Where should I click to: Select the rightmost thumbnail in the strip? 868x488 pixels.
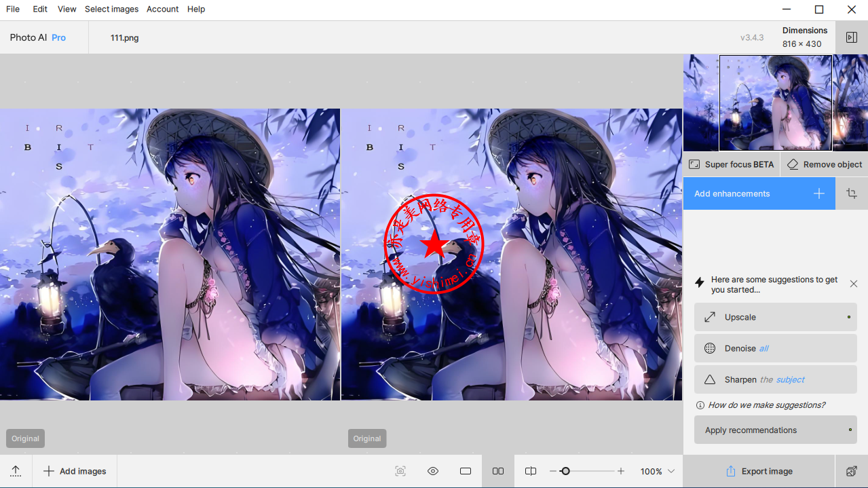850,102
